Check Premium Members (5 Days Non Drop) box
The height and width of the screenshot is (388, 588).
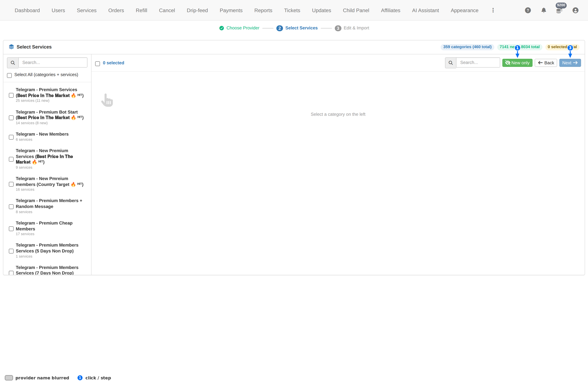(11, 251)
